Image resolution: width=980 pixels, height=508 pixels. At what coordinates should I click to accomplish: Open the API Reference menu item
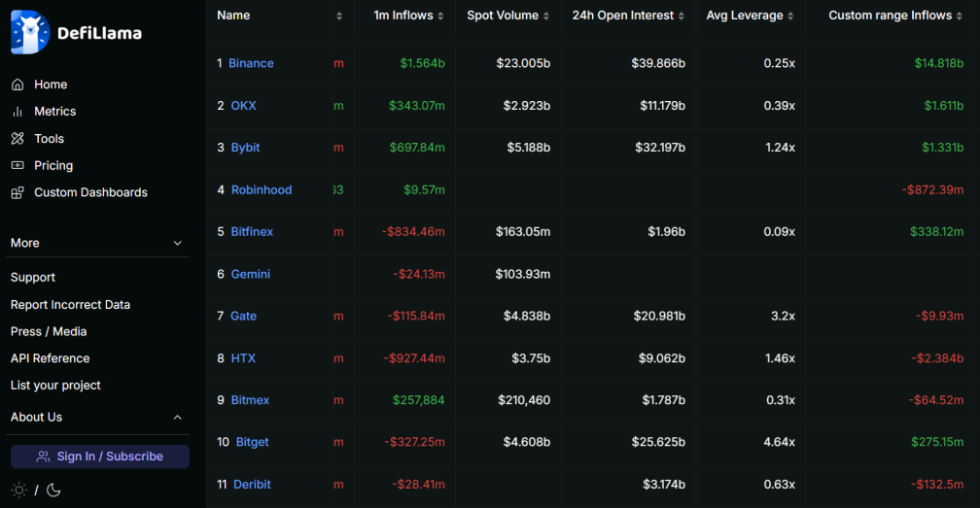51,358
